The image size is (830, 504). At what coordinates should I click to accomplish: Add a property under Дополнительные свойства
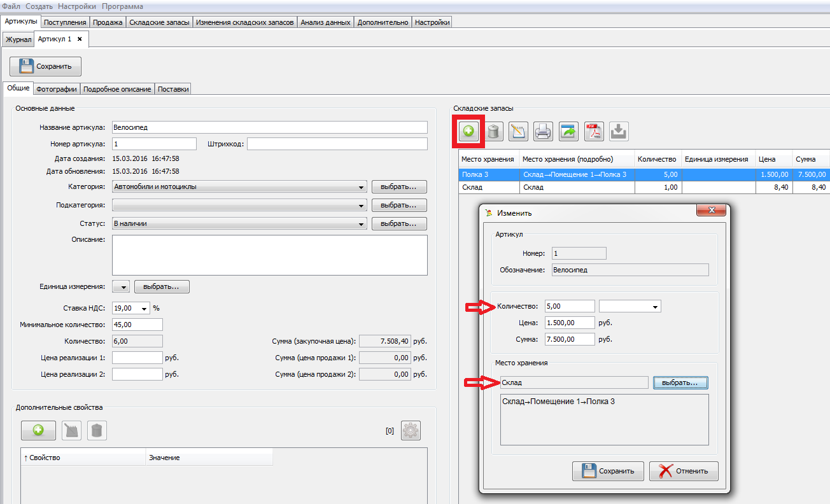(x=38, y=431)
